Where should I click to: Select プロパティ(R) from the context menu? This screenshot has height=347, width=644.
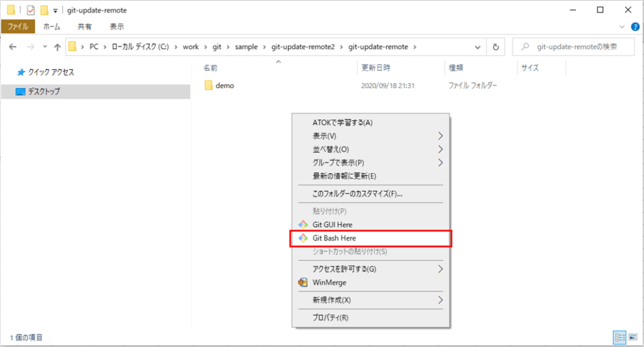330,318
